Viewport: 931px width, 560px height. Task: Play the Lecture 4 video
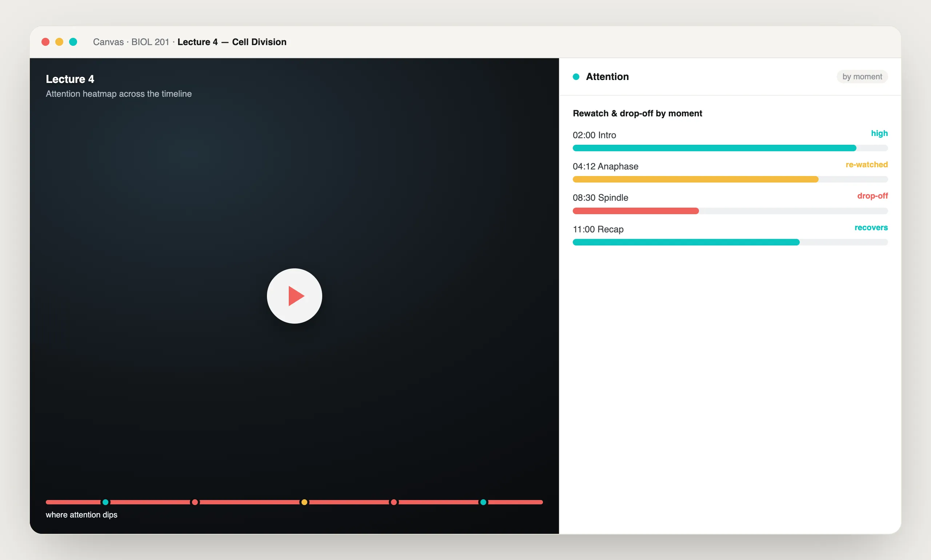point(294,296)
